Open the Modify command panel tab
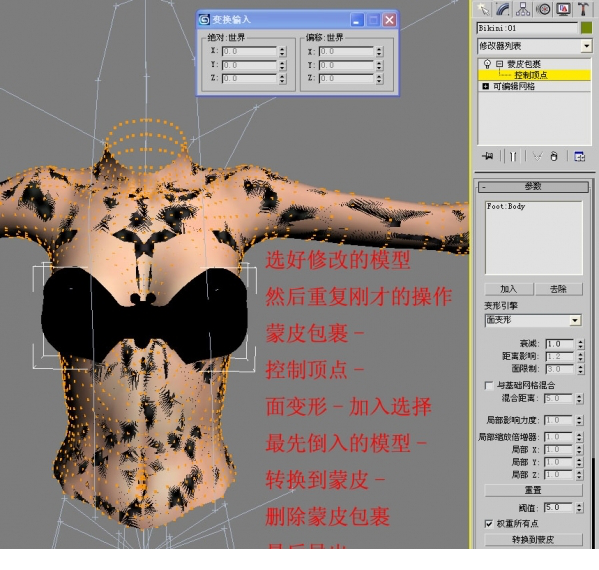Image resolution: width=599 pixels, height=570 pixels. pos(503,9)
